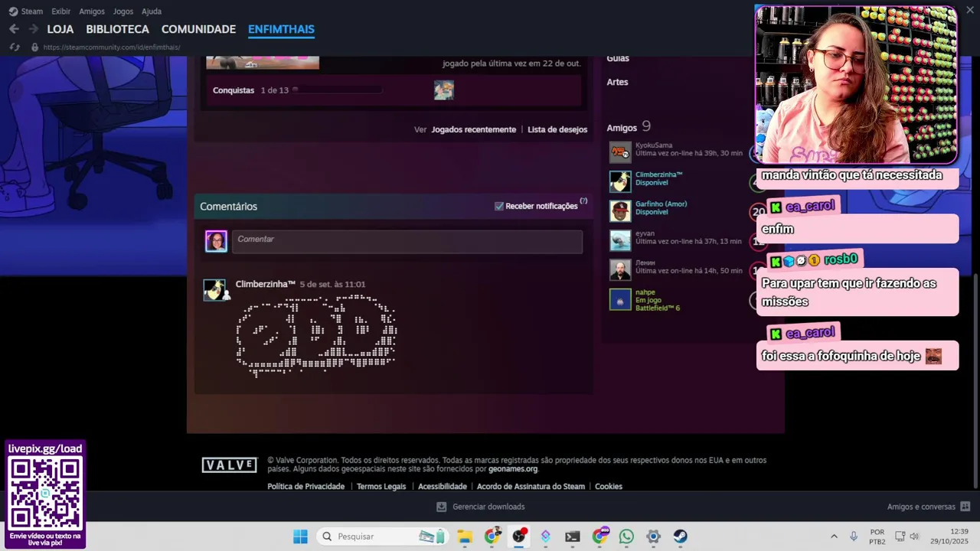980x551 pixels.
Task: Open the Amigos menu in menu bar
Action: point(92,11)
